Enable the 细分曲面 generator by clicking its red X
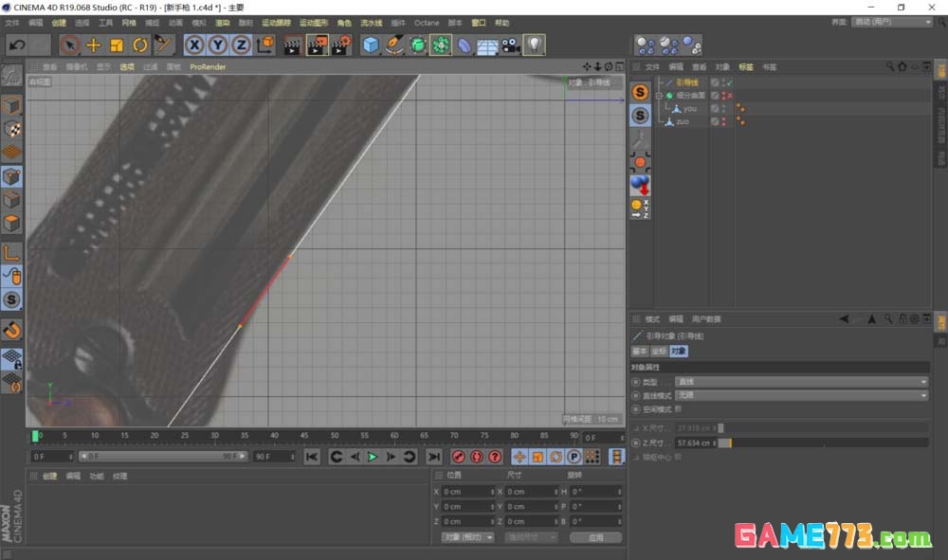948x560 pixels. (730, 95)
